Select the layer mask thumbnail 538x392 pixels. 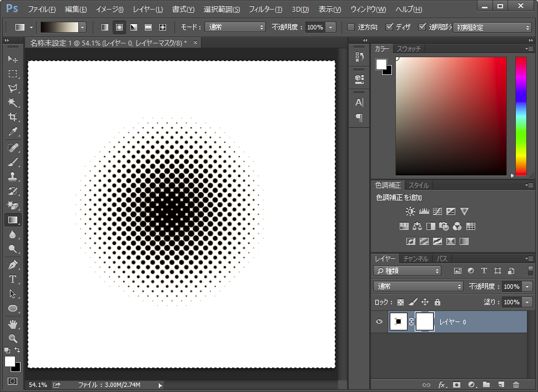pyautogui.click(x=424, y=321)
